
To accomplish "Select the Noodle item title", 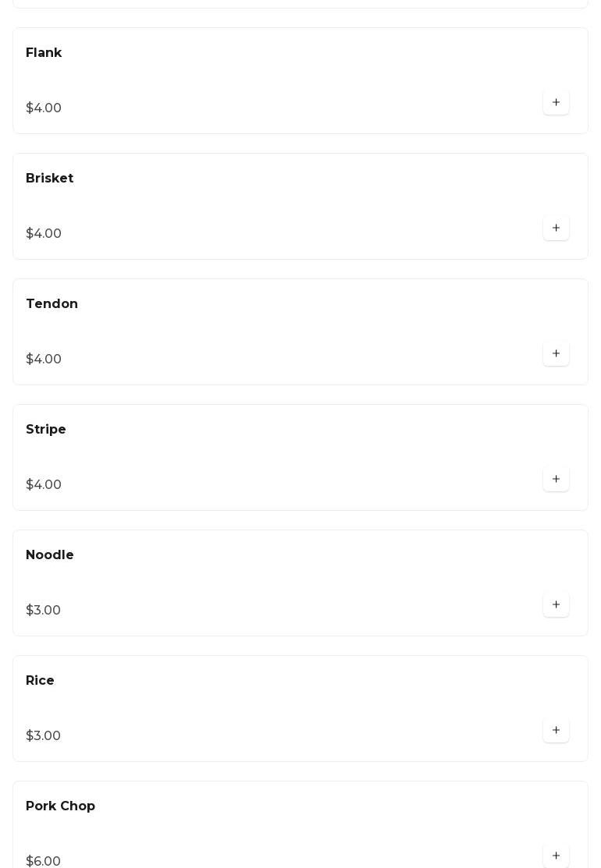I will click(49, 554).
